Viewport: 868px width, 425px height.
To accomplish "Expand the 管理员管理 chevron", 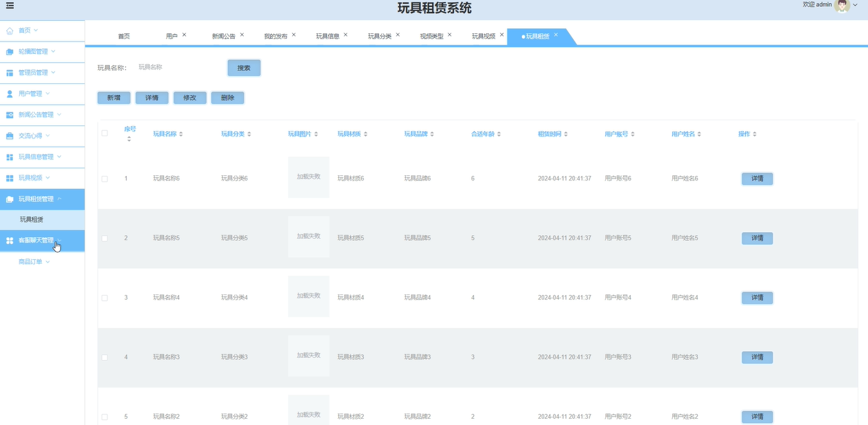I will tap(53, 73).
